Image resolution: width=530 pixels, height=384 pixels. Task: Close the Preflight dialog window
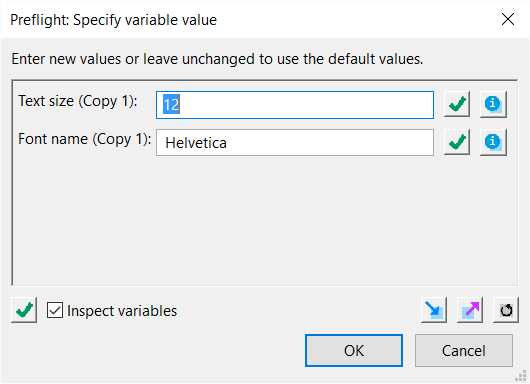point(508,19)
